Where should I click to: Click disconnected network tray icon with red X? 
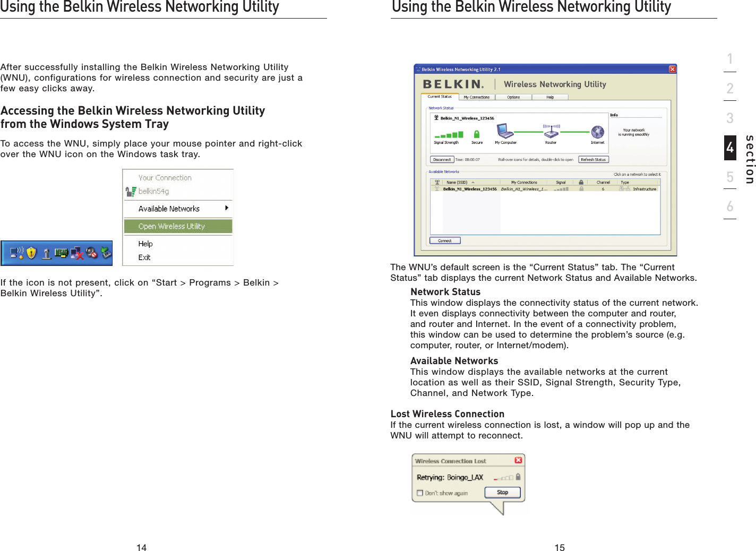coord(77,254)
